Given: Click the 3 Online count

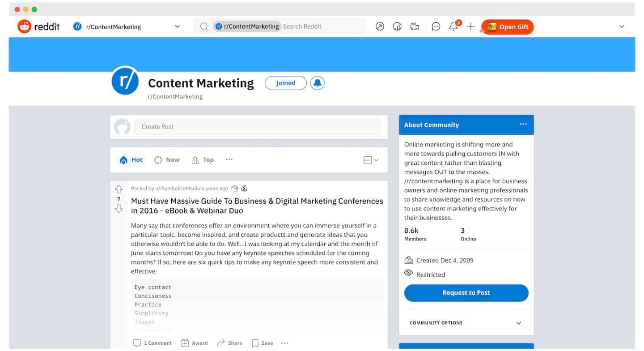Looking at the screenshot, I should coord(468,234).
